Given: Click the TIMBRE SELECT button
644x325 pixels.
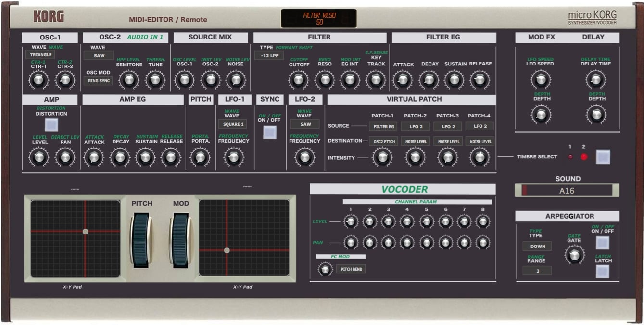Looking at the screenshot, I should (603, 157).
